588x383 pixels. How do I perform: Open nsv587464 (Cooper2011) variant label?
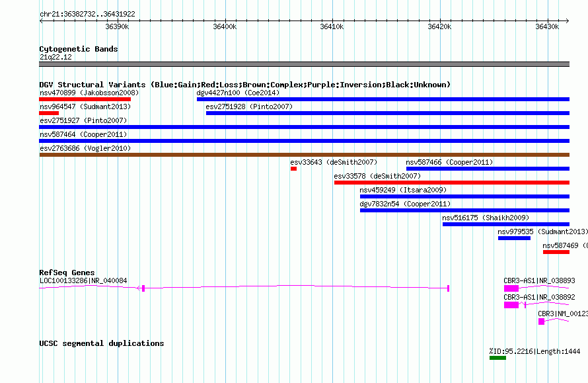[83, 134]
